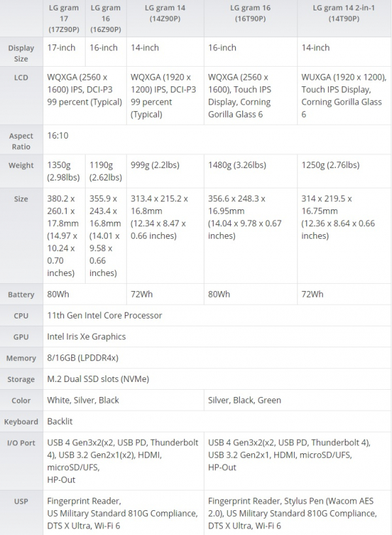Click the I/O Port row label

pyautogui.click(x=21, y=461)
